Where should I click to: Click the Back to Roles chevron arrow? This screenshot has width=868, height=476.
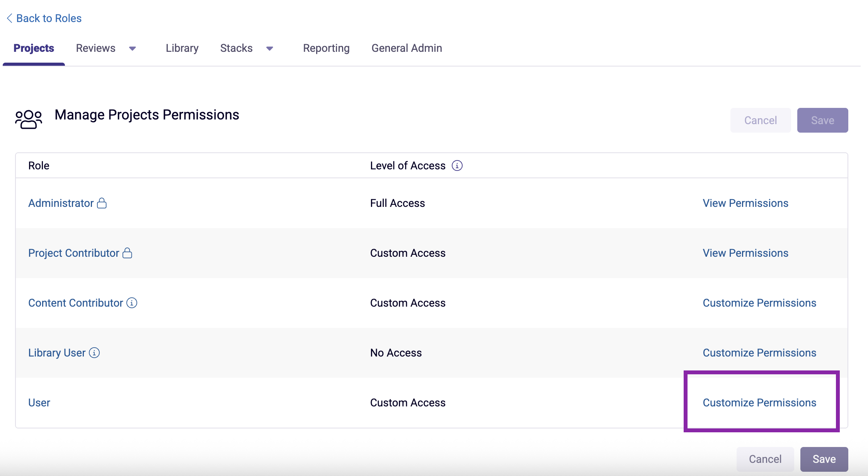[x=10, y=18]
